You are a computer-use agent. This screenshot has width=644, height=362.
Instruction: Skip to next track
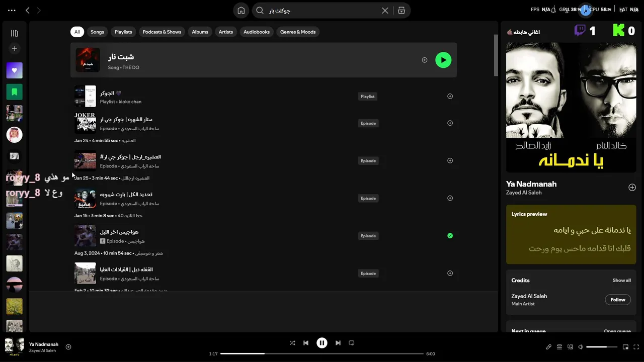tap(338, 343)
